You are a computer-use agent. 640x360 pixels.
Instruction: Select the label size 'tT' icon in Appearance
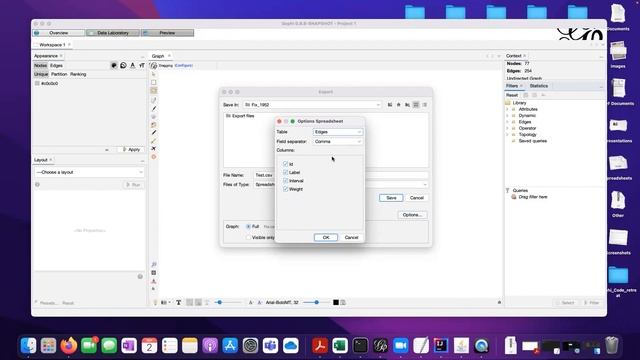142,65
